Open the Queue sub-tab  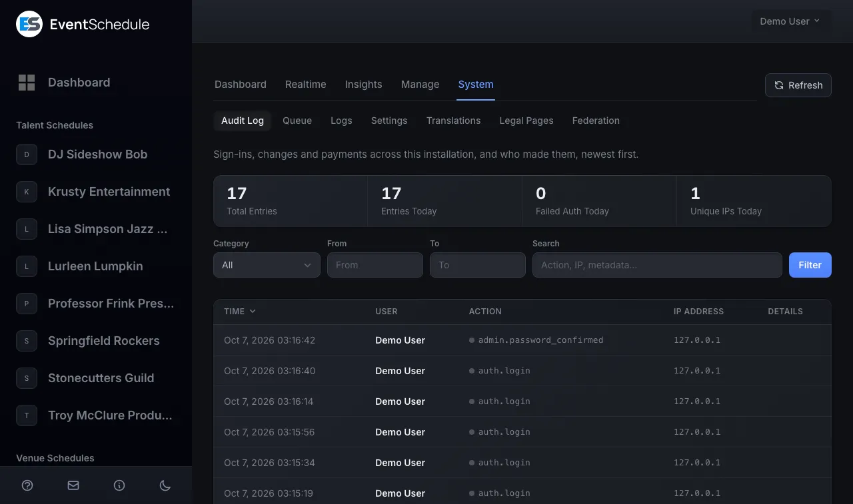tap(297, 121)
